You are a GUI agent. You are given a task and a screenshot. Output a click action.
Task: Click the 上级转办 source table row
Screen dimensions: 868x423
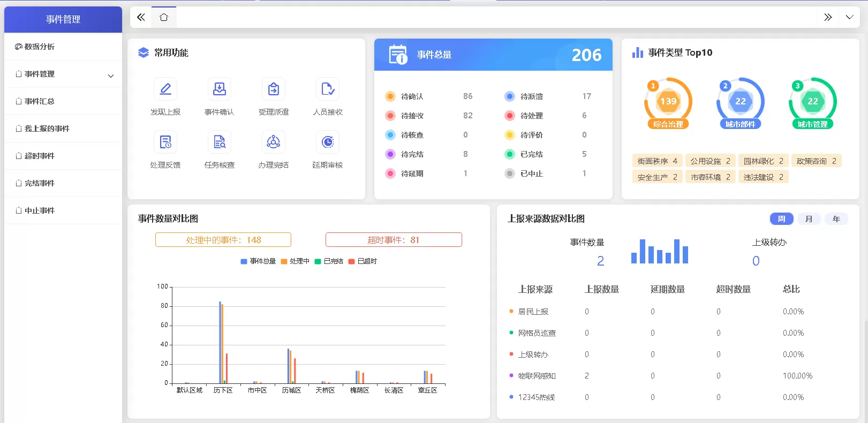point(678,354)
